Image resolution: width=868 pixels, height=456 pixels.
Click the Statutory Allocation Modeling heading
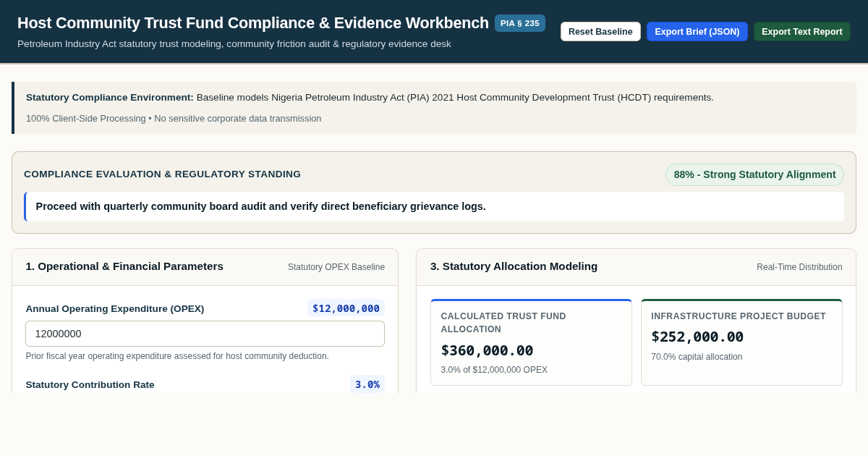coord(514,266)
